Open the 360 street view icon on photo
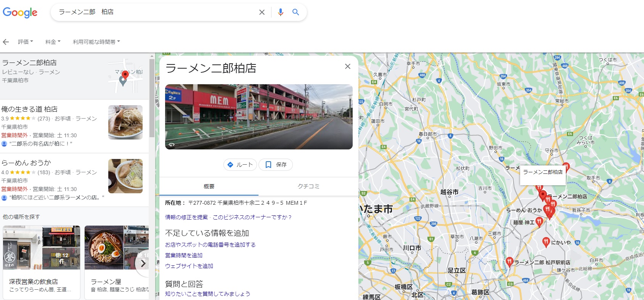Image resolution: width=644 pixels, height=300 pixels. click(172, 145)
